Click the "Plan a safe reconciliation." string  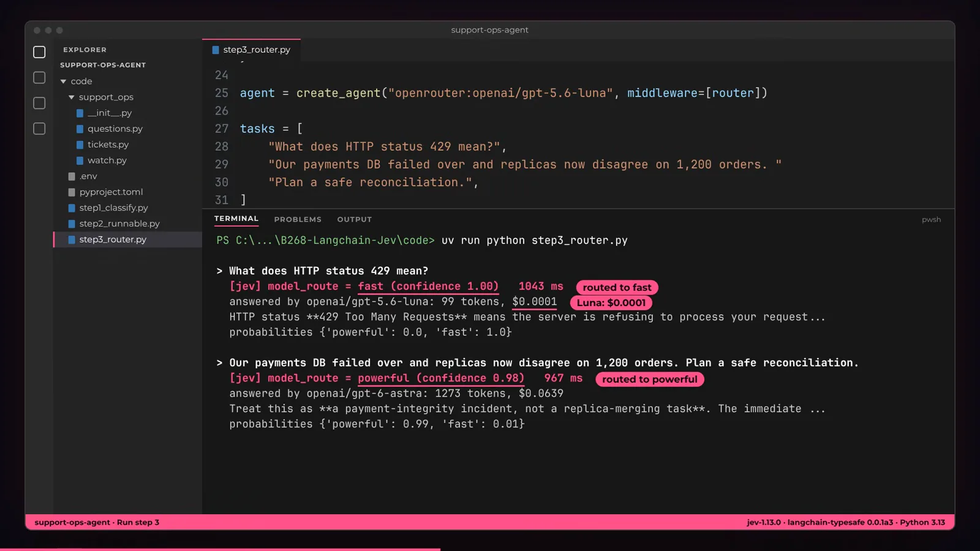[x=370, y=182]
